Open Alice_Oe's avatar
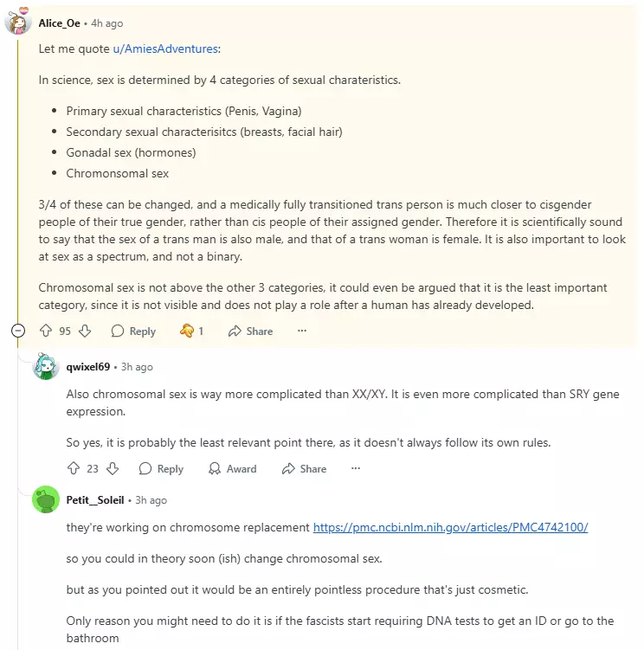Viewport: 644px width, 650px height. pyautogui.click(x=18, y=22)
